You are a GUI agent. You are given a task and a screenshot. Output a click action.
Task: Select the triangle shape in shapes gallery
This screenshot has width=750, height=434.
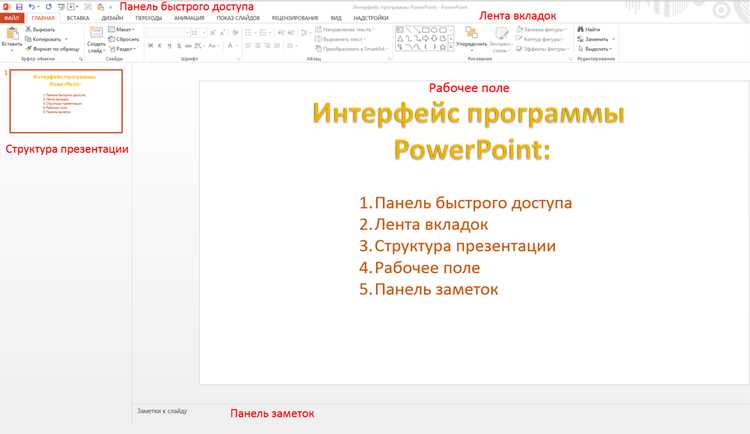[400, 39]
